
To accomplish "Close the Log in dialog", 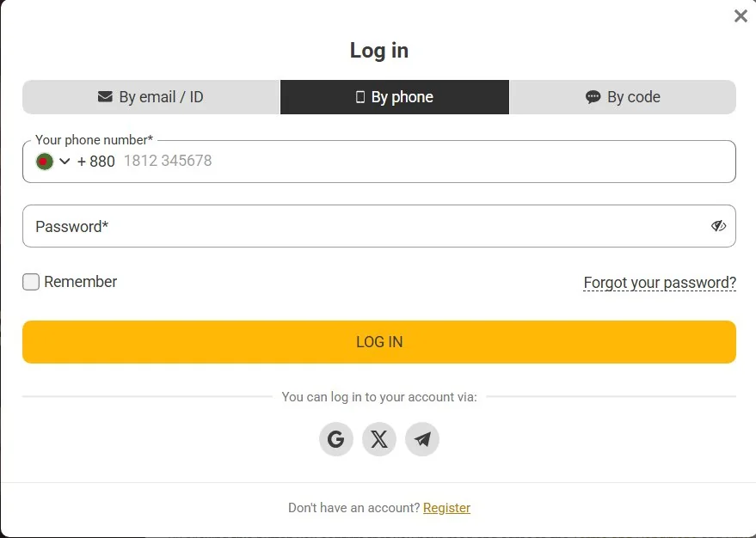I will pos(741,15).
